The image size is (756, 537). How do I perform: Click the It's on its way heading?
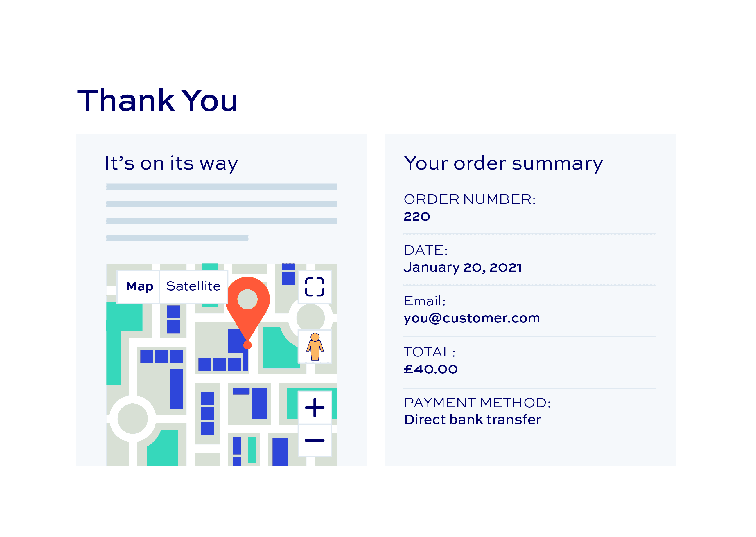point(171,164)
